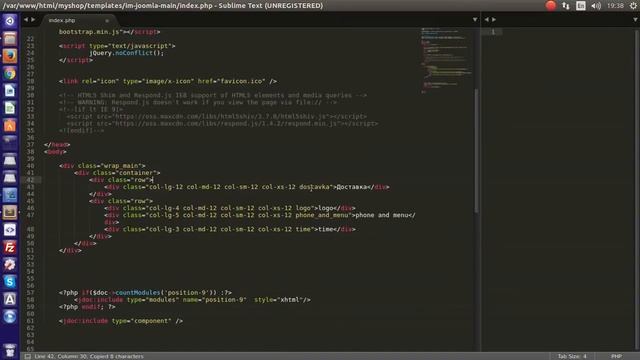Click 'bootstrap.min.js' text at the top

(89, 32)
